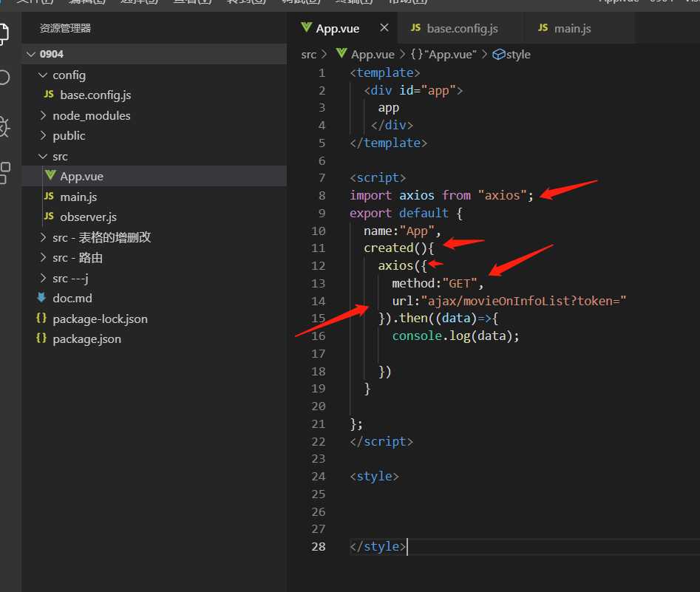Click line number 13 in gutter

click(x=319, y=284)
